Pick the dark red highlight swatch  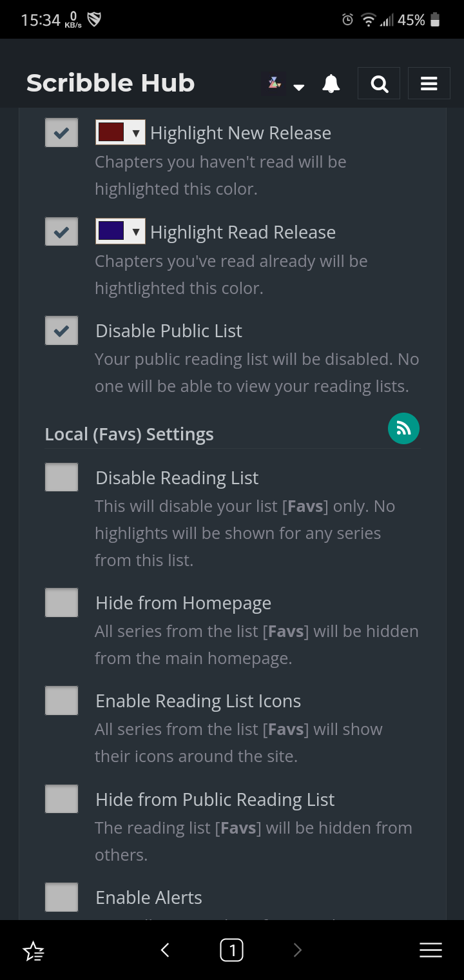[x=111, y=132]
